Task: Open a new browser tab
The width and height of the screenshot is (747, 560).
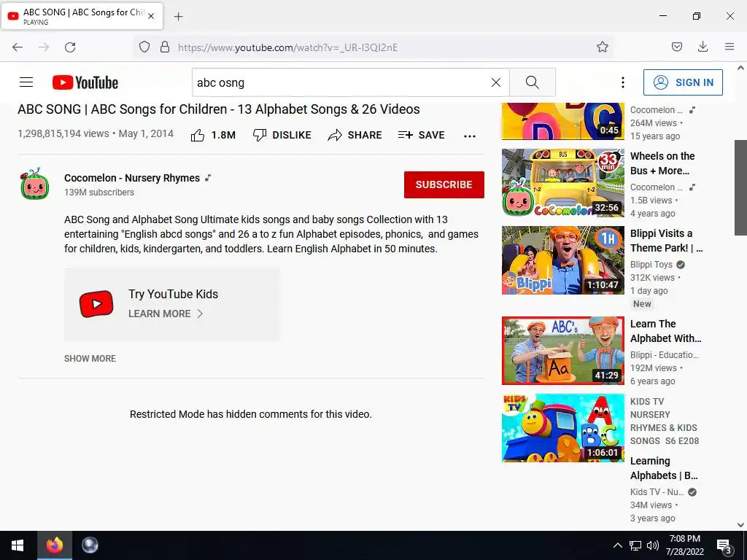Action: (178, 17)
